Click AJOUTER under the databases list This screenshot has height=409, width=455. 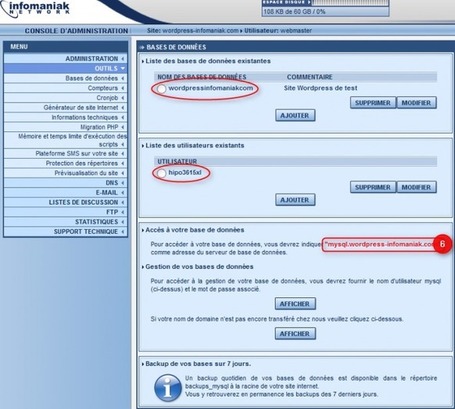point(295,115)
